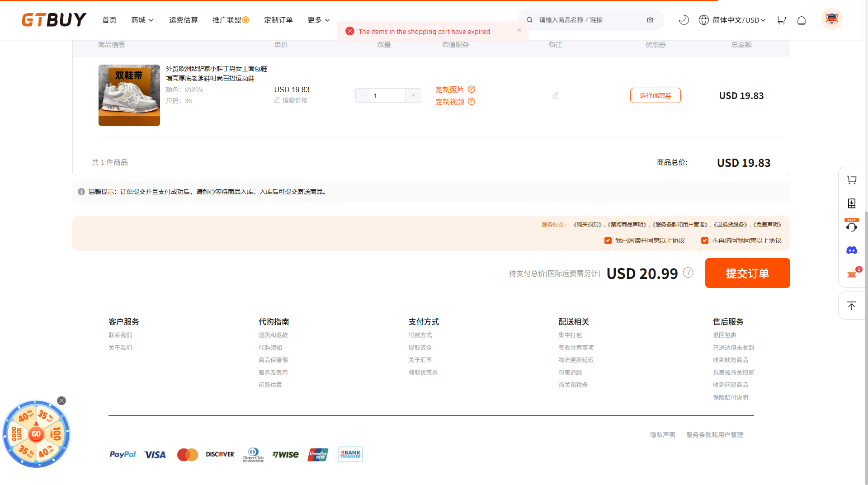This screenshot has width=868, height=485.
Task: Click sidebar download app icon
Action: point(852,203)
